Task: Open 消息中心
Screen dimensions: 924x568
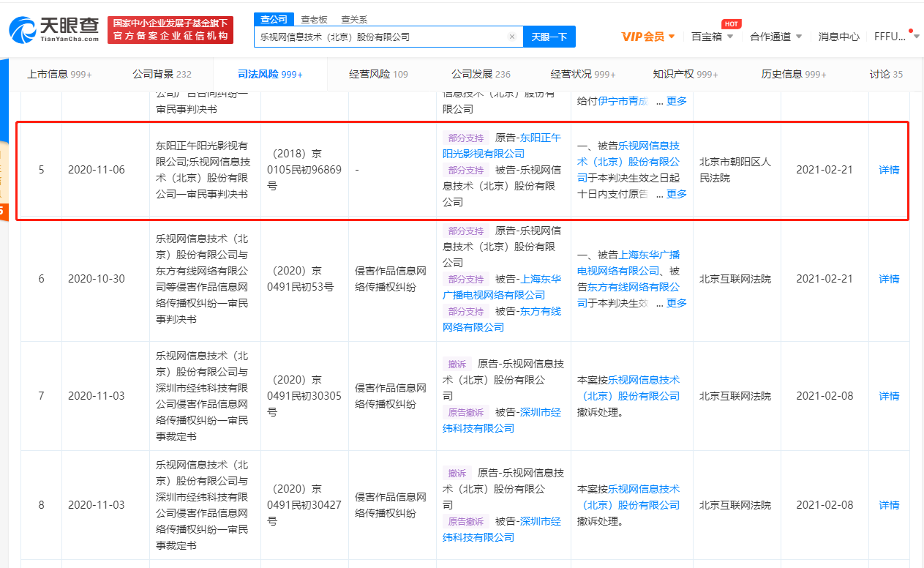Action: pos(838,37)
